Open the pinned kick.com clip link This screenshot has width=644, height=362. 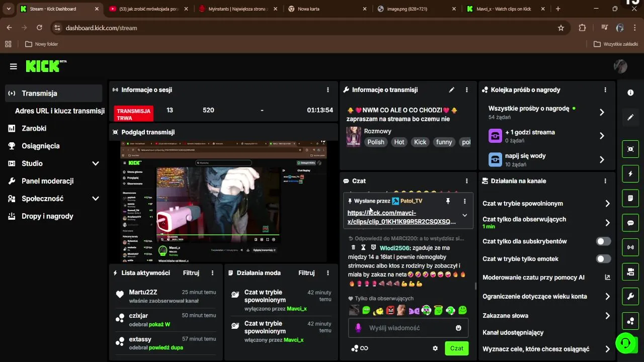[x=401, y=217]
